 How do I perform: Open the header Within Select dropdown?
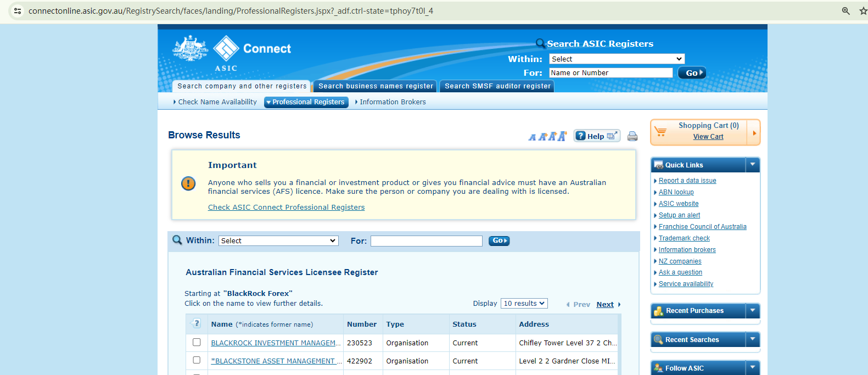click(x=617, y=59)
